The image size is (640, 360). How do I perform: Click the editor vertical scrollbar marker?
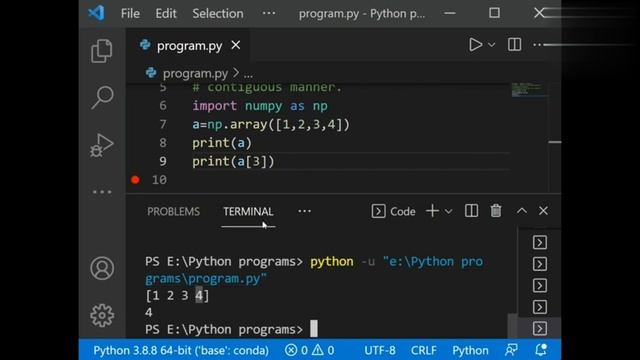555,142
